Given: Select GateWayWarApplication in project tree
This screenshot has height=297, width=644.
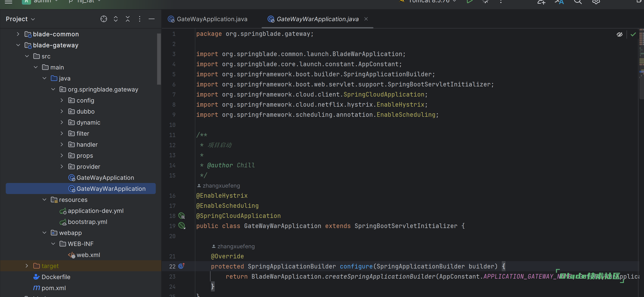Looking at the screenshot, I should pyautogui.click(x=81, y=188).
